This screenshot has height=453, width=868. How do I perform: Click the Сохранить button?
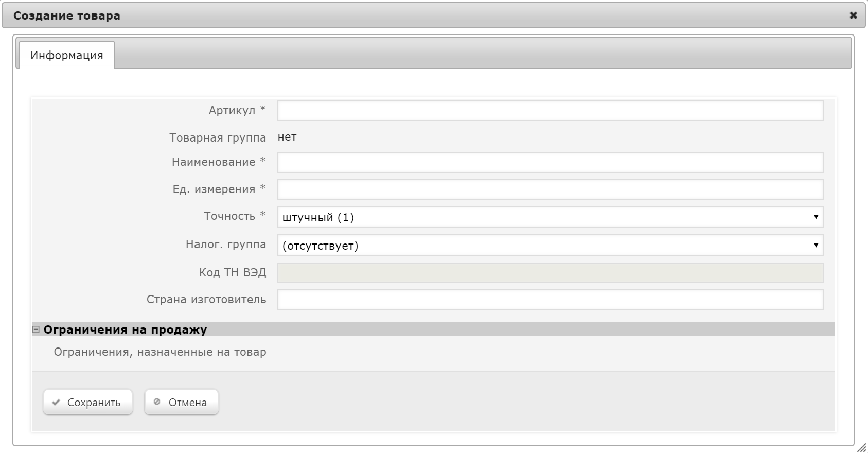click(88, 402)
